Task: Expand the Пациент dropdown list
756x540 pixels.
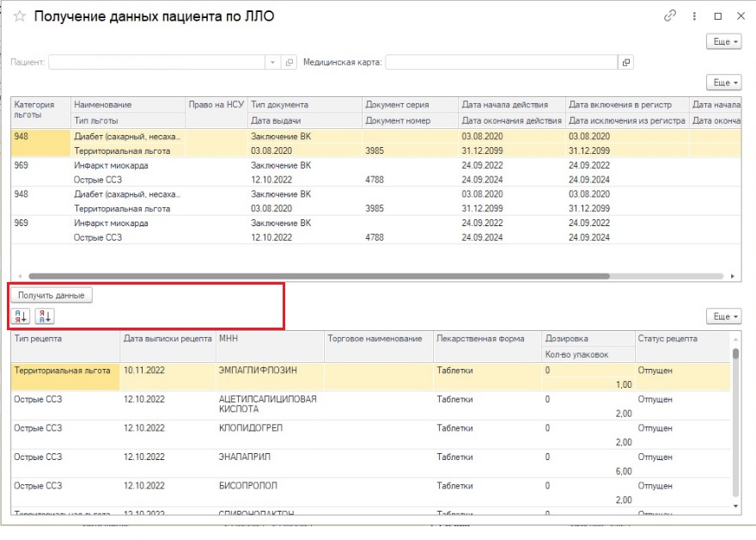Action: (x=272, y=63)
